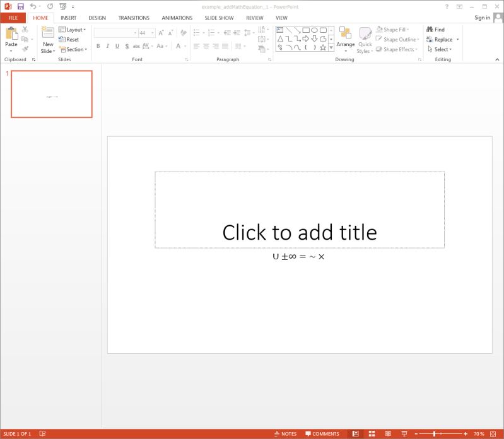504x439 pixels.
Task: Switch to the ANIMATIONS tab
Action: point(177,18)
